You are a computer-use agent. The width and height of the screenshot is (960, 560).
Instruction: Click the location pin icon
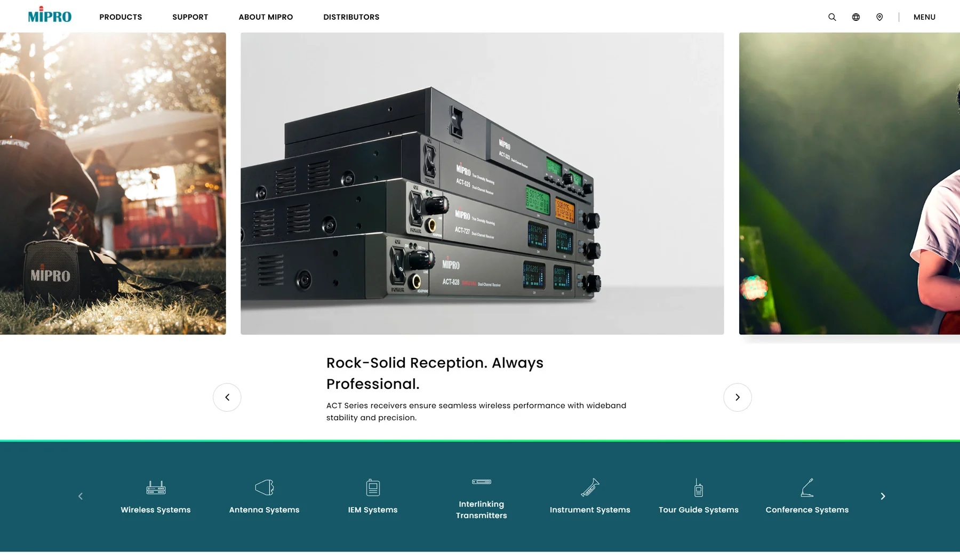(x=879, y=17)
